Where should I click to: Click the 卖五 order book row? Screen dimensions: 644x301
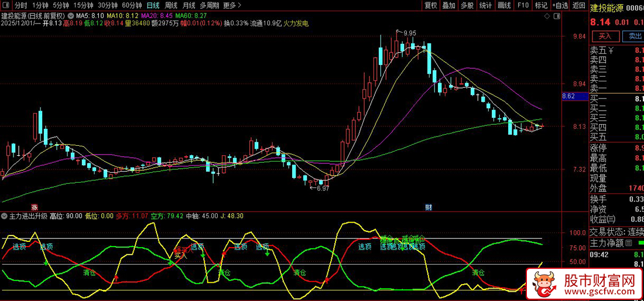click(x=616, y=50)
